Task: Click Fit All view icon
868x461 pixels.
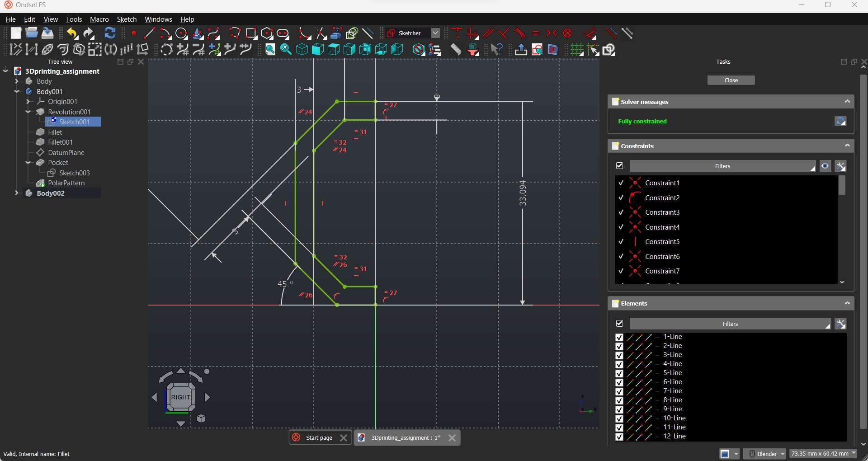Action: pyautogui.click(x=270, y=50)
